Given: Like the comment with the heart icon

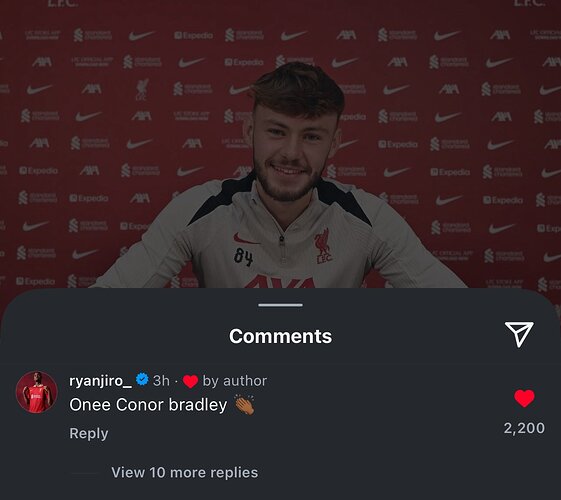Looking at the screenshot, I should coord(524,398).
